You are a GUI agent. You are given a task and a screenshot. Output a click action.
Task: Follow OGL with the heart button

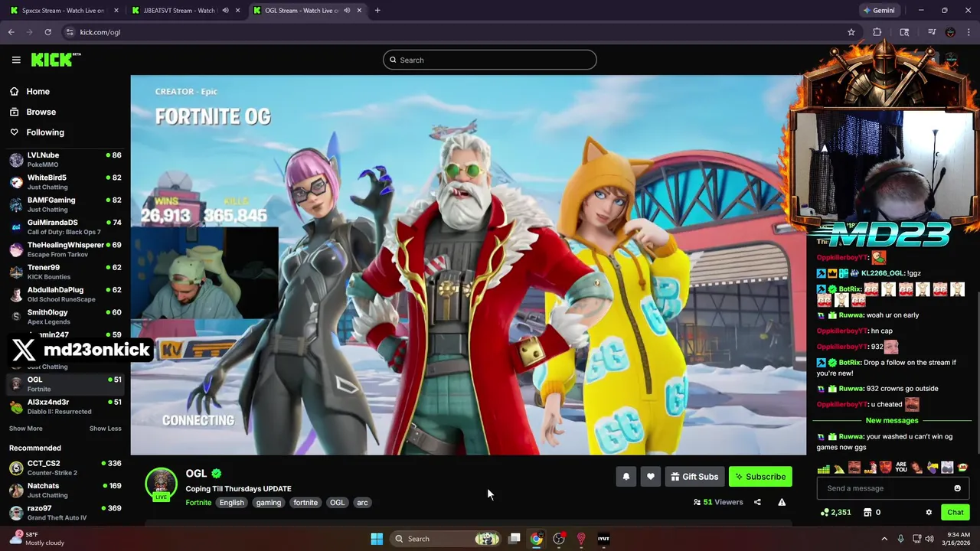[651, 477]
